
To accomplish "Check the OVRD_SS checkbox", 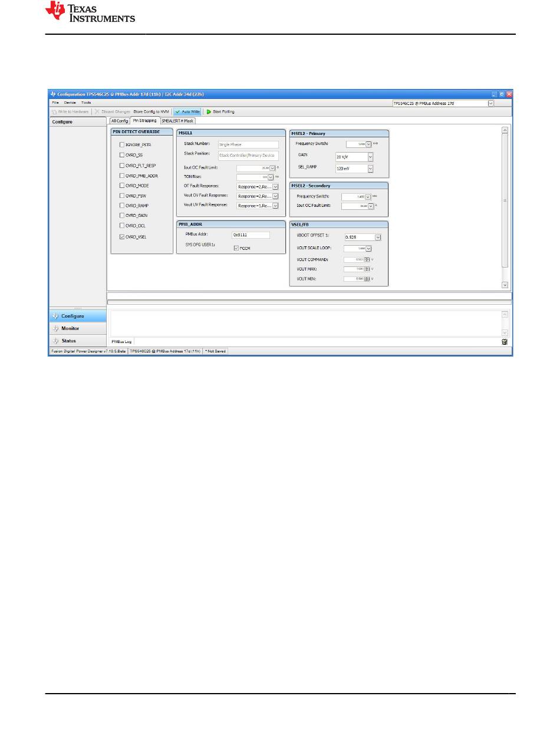I will coord(122,155).
